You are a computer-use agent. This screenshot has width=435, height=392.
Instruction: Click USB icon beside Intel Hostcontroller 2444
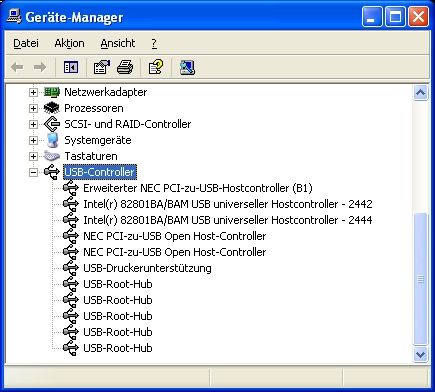(x=71, y=220)
